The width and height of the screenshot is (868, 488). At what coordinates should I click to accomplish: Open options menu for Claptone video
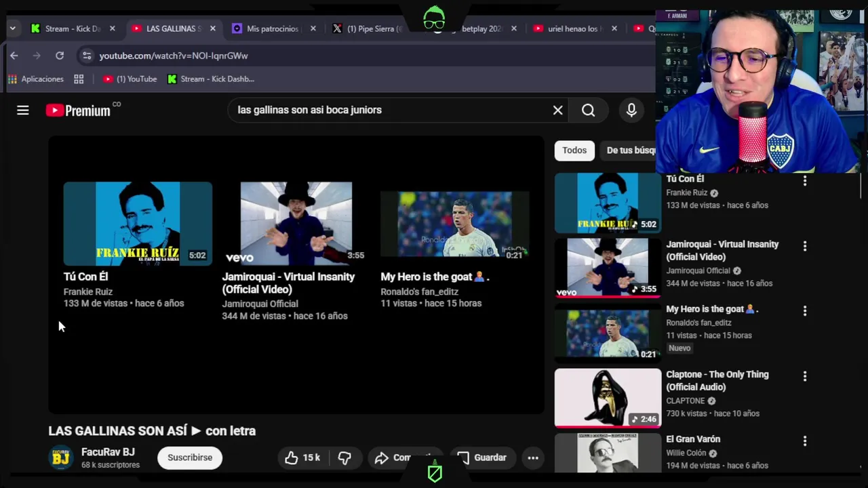click(x=805, y=376)
